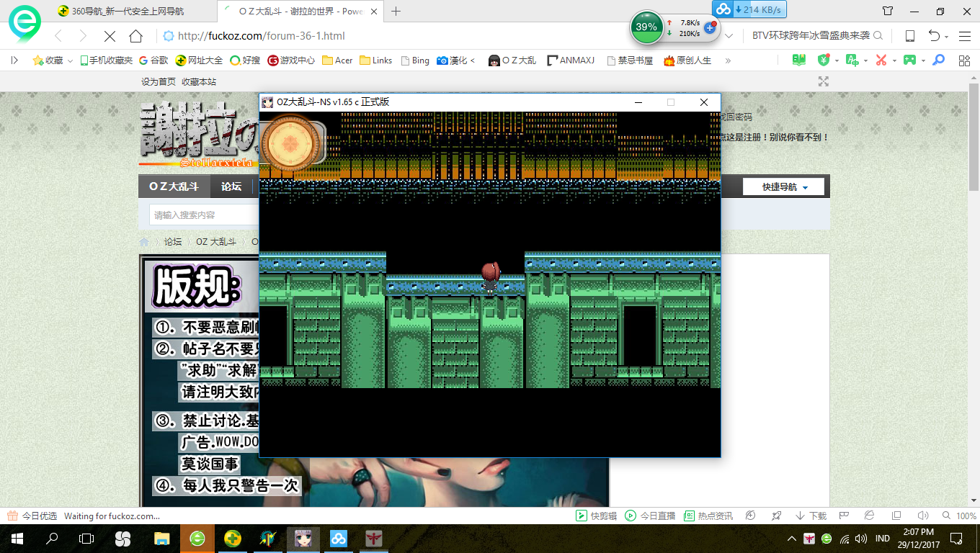This screenshot has height=553, width=980.
Task: Toggle IE compatibility mode icon in status bar
Action: (x=870, y=516)
